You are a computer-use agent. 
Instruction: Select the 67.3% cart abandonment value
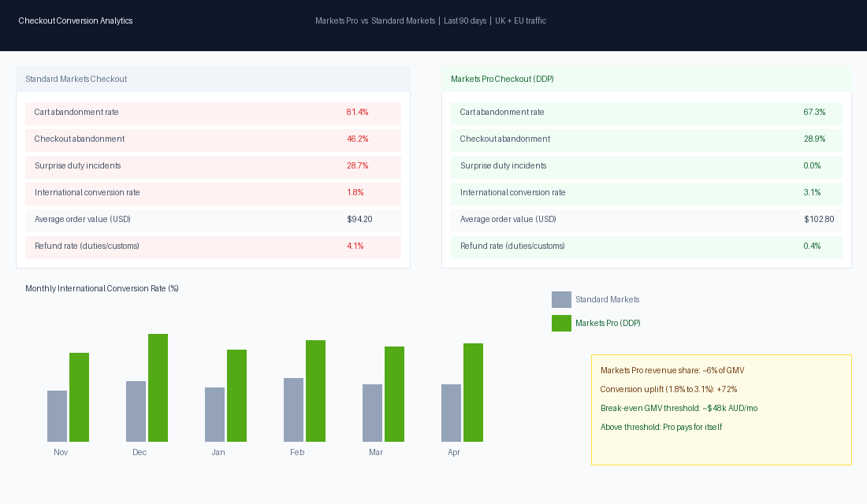click(814, 112)
